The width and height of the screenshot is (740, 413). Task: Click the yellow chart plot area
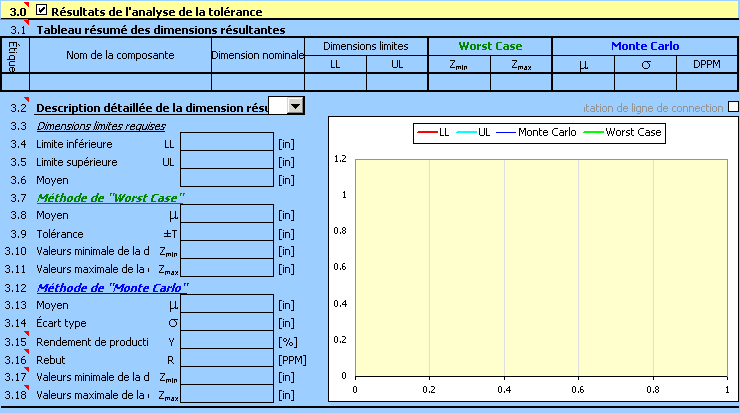tap(541, 268)
